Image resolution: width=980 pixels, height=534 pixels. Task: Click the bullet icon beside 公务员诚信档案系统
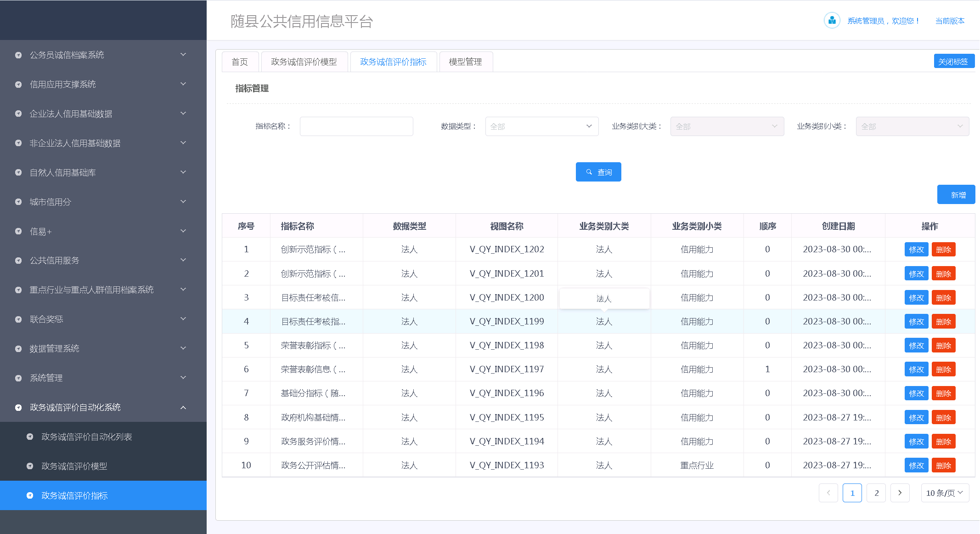[18, 55]
